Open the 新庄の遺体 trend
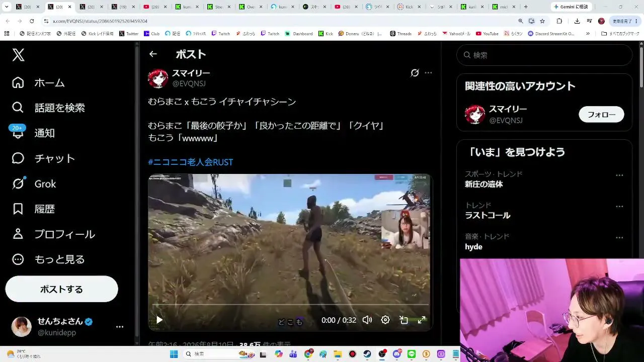Viewport: 644px width, 362px height. (484, 185)
